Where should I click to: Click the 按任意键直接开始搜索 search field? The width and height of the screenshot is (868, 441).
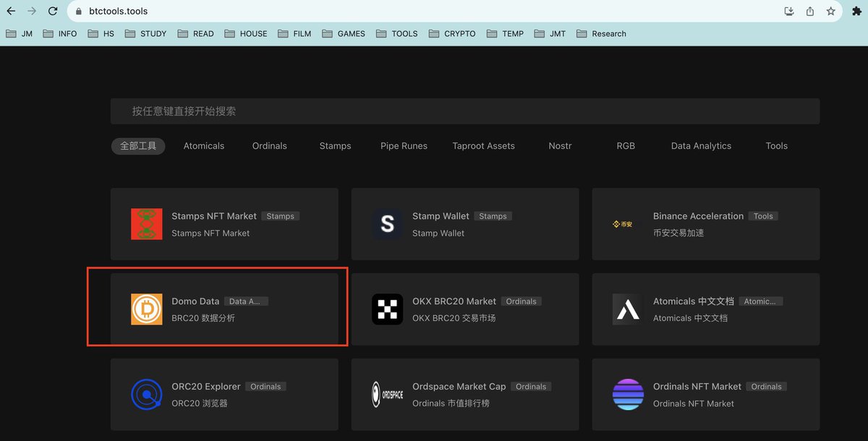click(465, 111)
